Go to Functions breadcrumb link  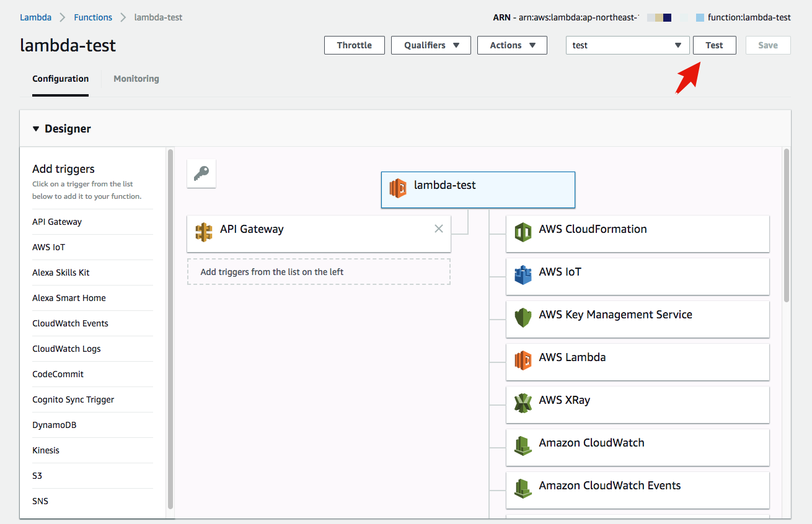(x=93, y=17)
